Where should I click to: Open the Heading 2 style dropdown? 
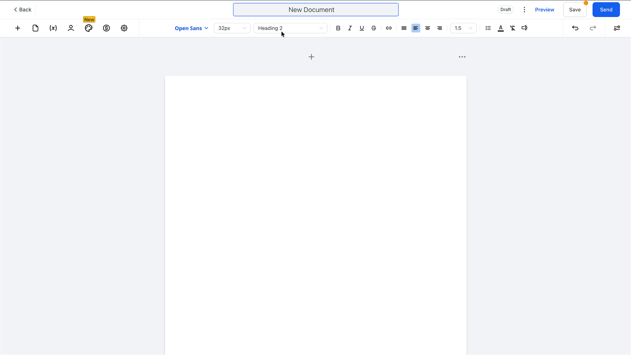click(290, 28)
